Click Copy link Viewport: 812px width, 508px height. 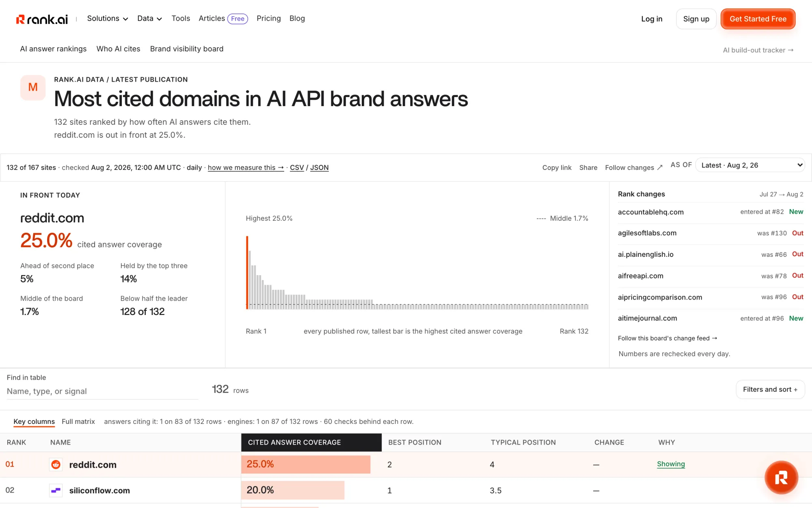tap(557, 167)
